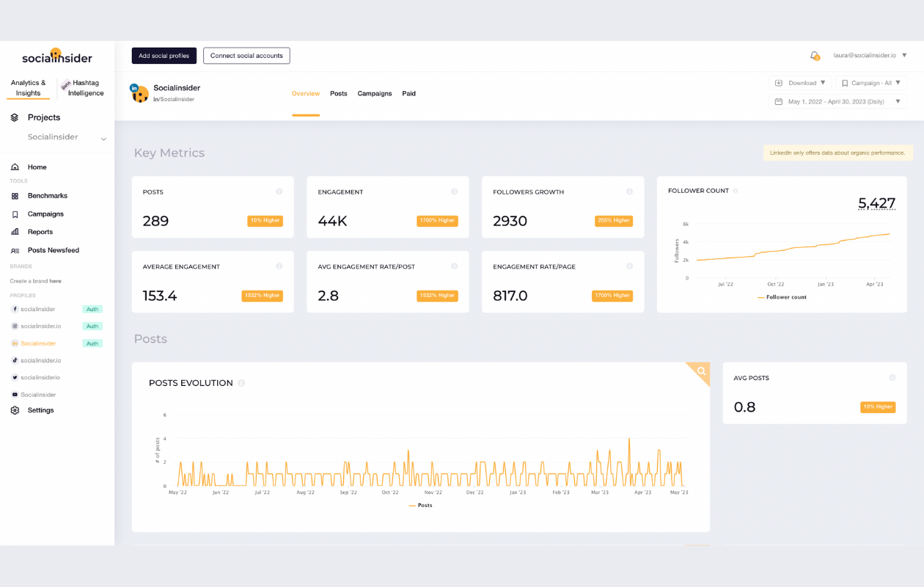Open the Download dropdown
924x587 pixels.
800,83
